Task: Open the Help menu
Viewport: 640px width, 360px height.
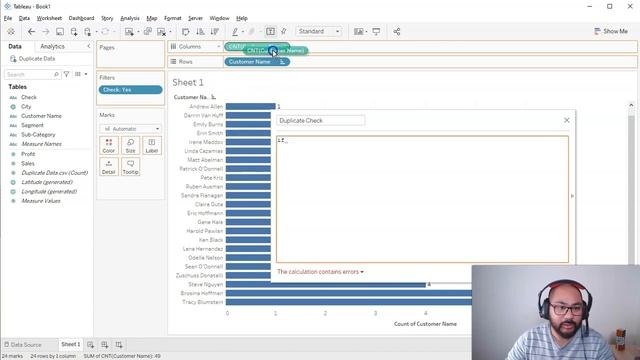Action: point(242,18)
